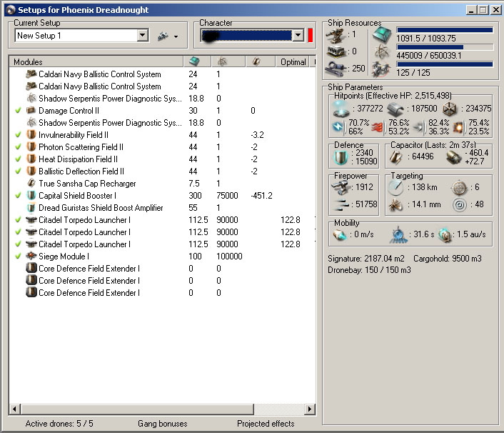504x433 pixels.
Task: Click the warp speed icon showing 1.5 au/s
Action: tap(445, 236)
